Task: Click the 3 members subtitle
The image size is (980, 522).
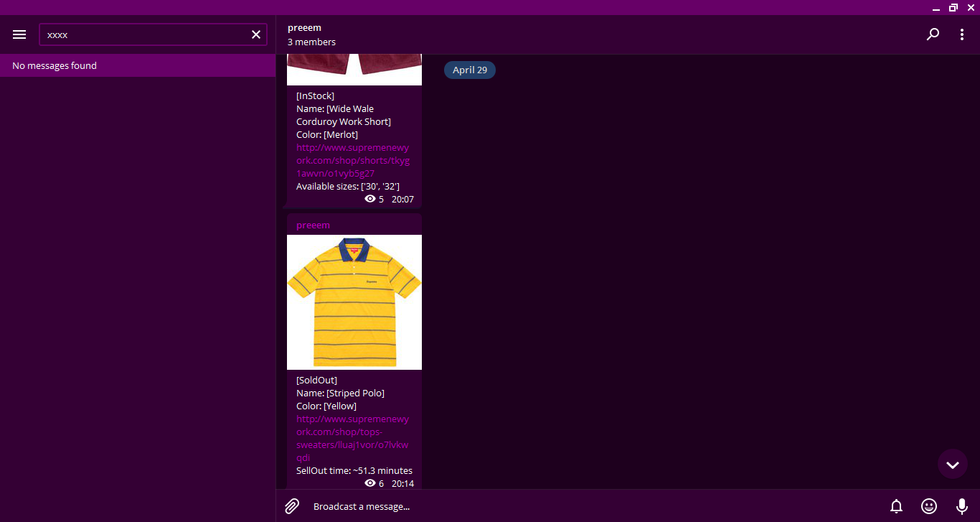Action: coord(311,42)
